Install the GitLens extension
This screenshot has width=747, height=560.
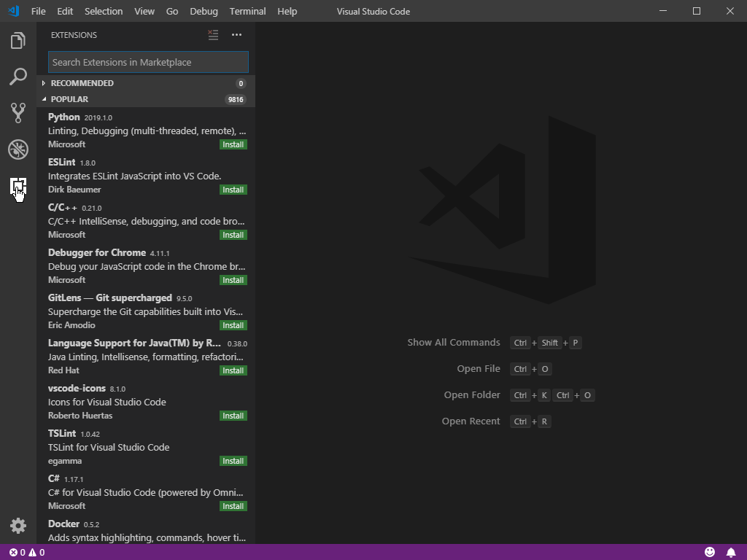click(233, 325)
